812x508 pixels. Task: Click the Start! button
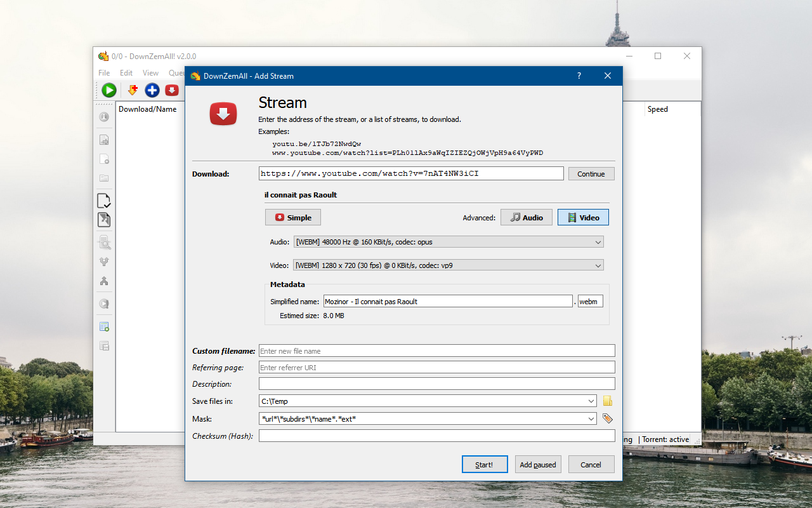click(x=485, y=464)
